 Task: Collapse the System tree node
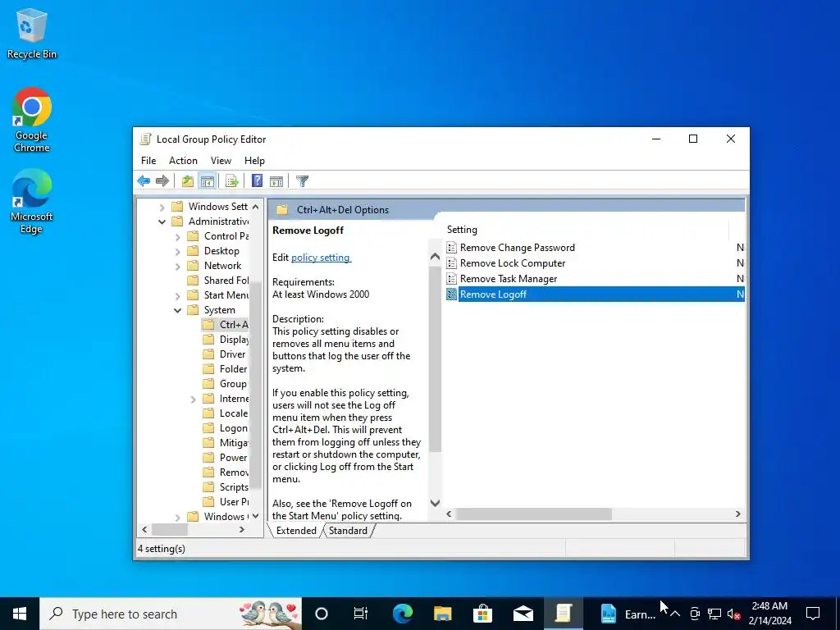177,310
